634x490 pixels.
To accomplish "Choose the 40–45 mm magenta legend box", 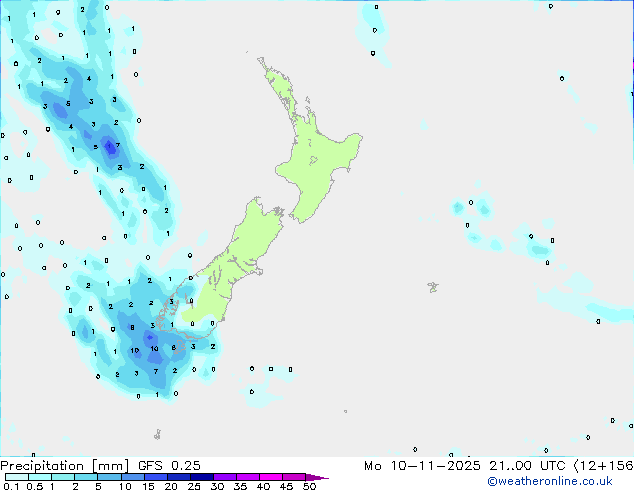I will pyautogui.click(x=271, y=477).
